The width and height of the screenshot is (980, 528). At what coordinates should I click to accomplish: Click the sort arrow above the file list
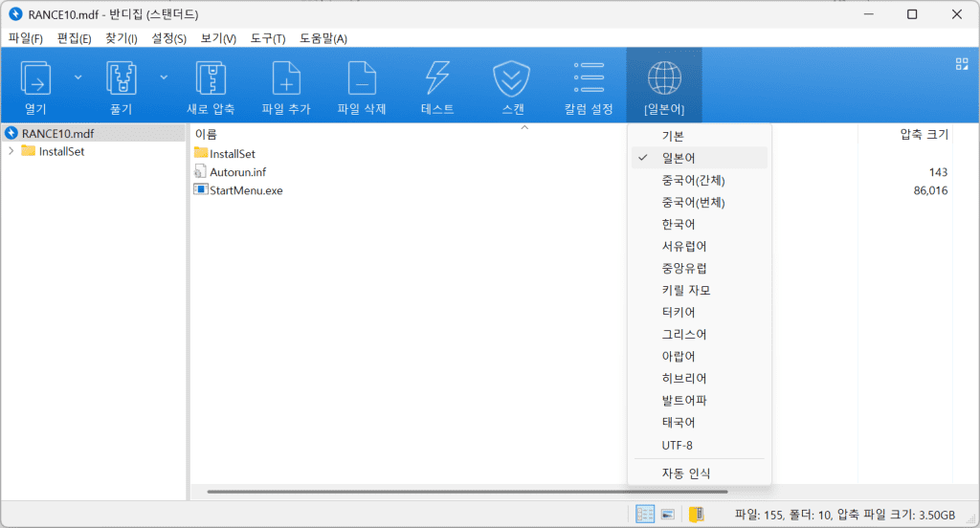pyautogui.click(x=525, y=127)
